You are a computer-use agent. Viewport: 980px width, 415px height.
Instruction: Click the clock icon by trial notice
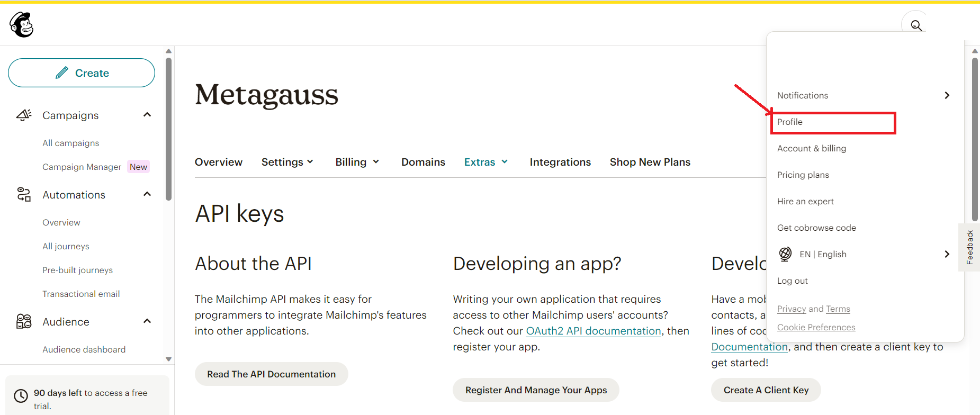[x=21, y=396]
